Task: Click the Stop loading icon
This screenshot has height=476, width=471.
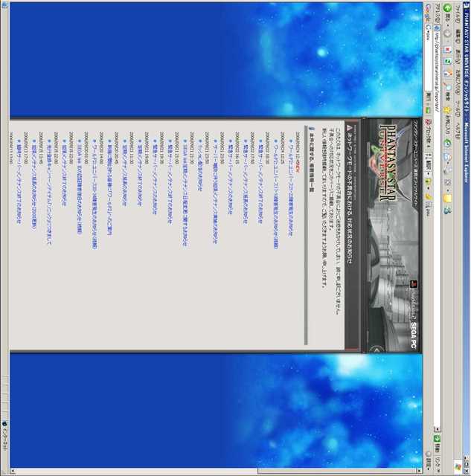Action: (x=446, y=51)
